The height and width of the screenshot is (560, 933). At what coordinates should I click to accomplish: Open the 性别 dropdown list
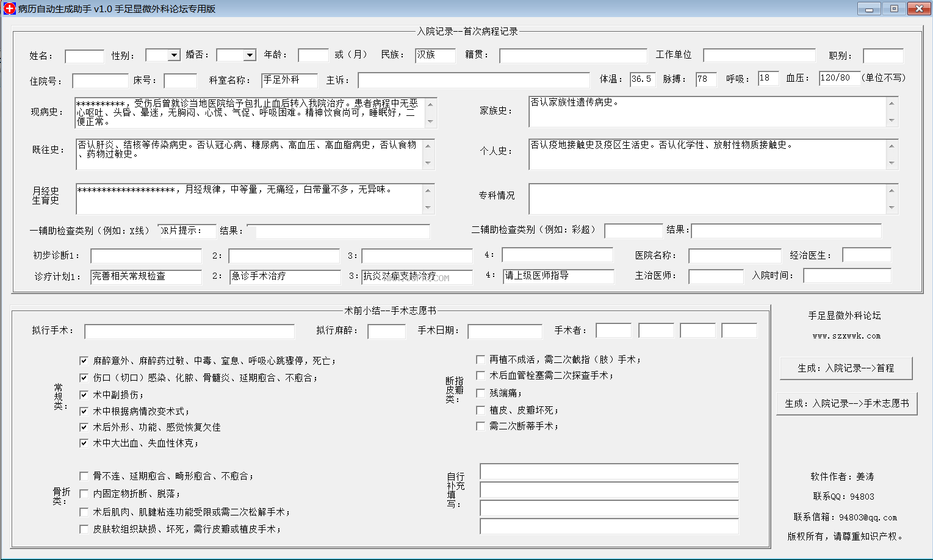[x=174, y=56]
